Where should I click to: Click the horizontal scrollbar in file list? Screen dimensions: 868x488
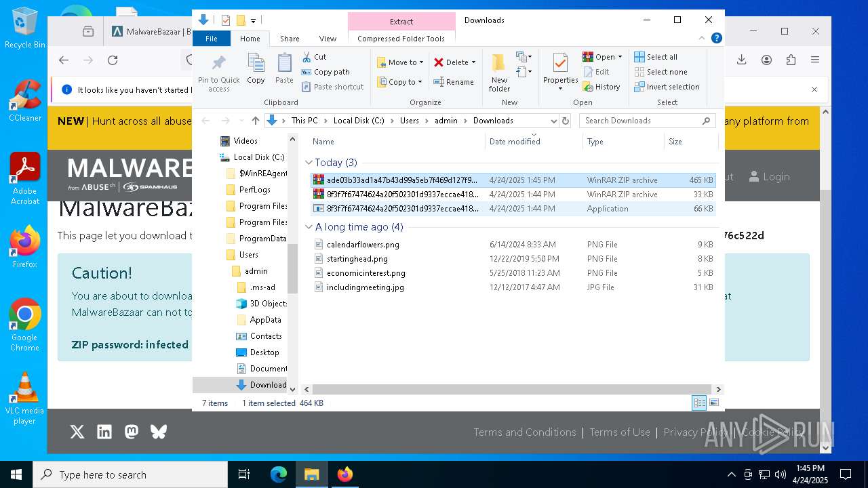coord(512,389)
